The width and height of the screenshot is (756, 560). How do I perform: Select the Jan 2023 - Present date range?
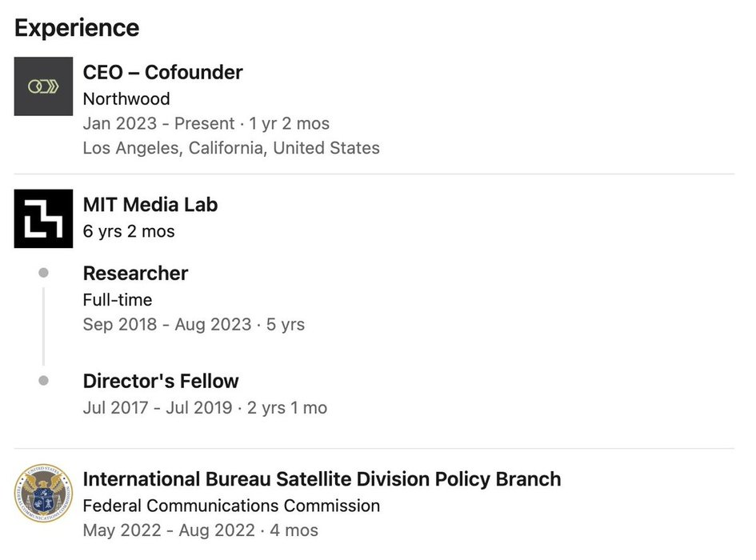click(x=206, y=124)
